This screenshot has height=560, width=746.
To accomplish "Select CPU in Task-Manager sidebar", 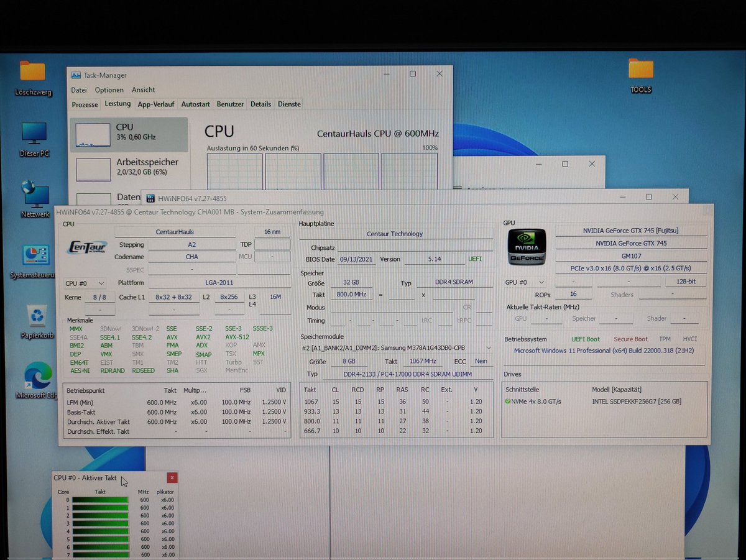I will coord(129,134).
